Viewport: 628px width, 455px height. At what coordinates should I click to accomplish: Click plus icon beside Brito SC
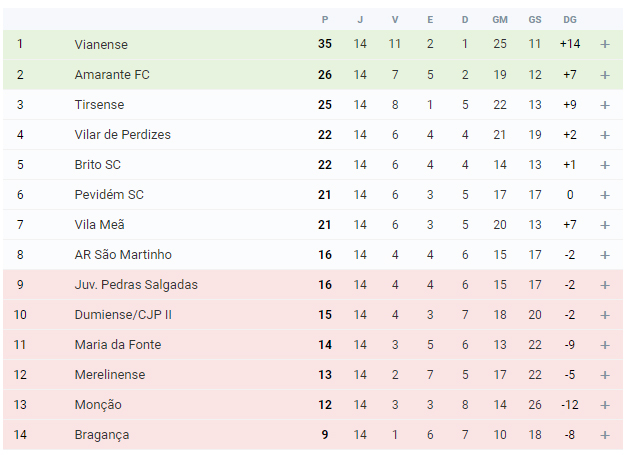click(x=605, y=165)
